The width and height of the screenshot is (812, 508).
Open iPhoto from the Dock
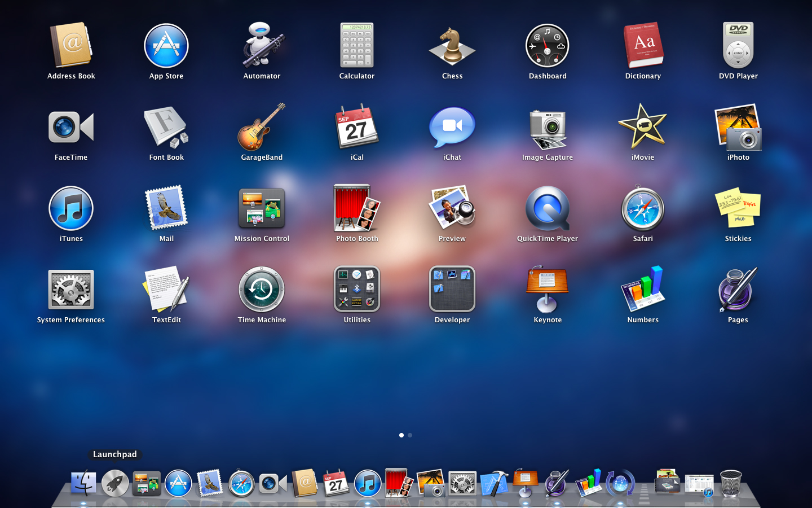coord(431,484)
